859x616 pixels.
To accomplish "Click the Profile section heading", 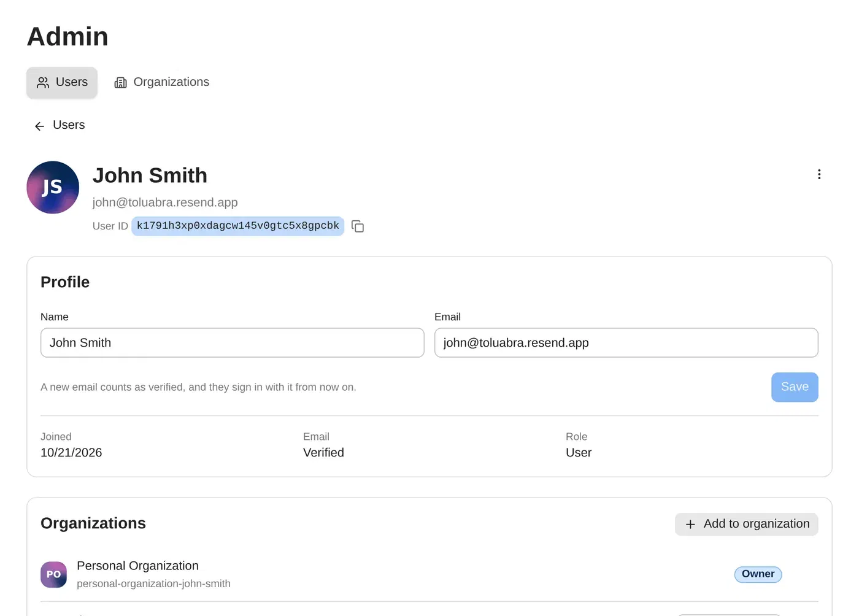I will [65, 282].
